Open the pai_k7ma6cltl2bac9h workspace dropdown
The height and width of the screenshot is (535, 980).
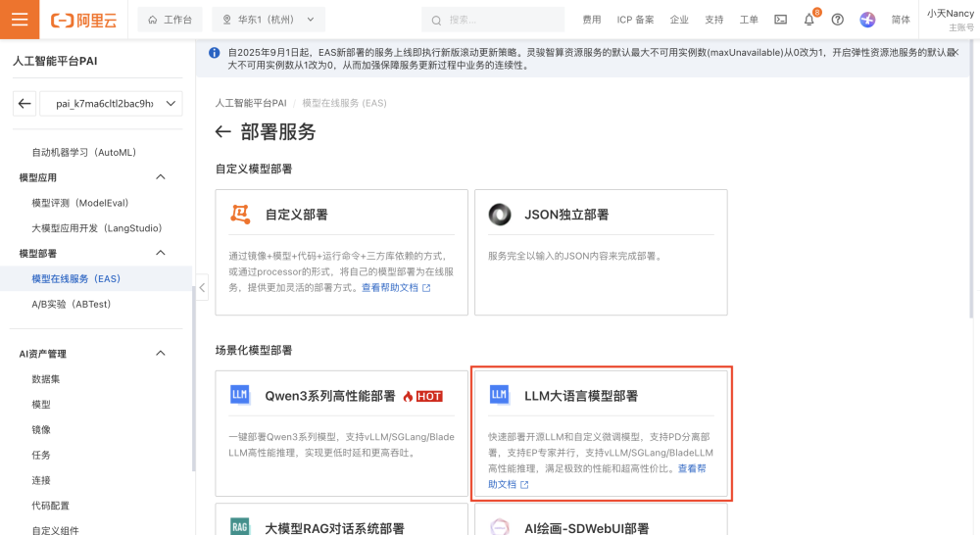coord(112,104)
